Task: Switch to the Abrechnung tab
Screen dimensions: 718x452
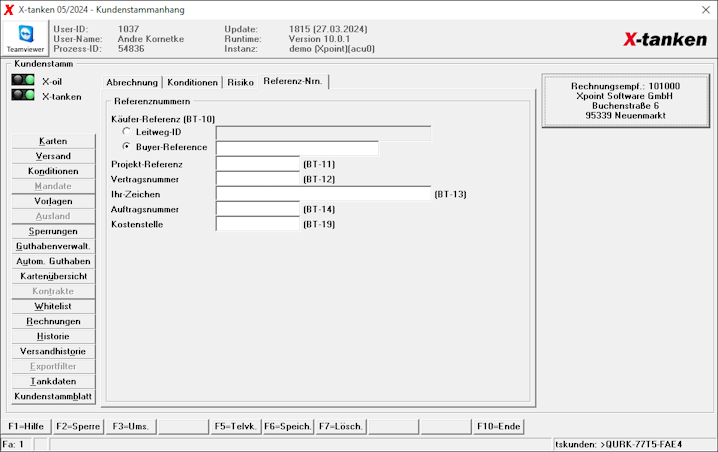Action: coord(132,82)
